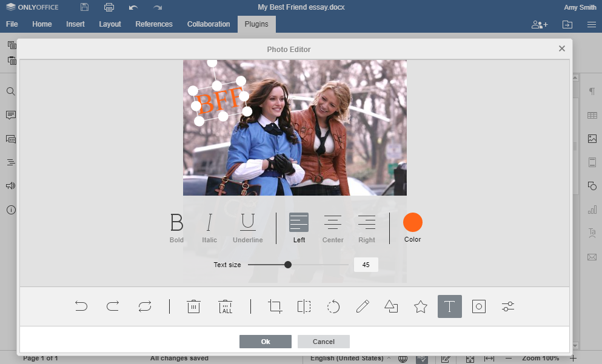Open shape settings in right sidebar

[592, 186]
